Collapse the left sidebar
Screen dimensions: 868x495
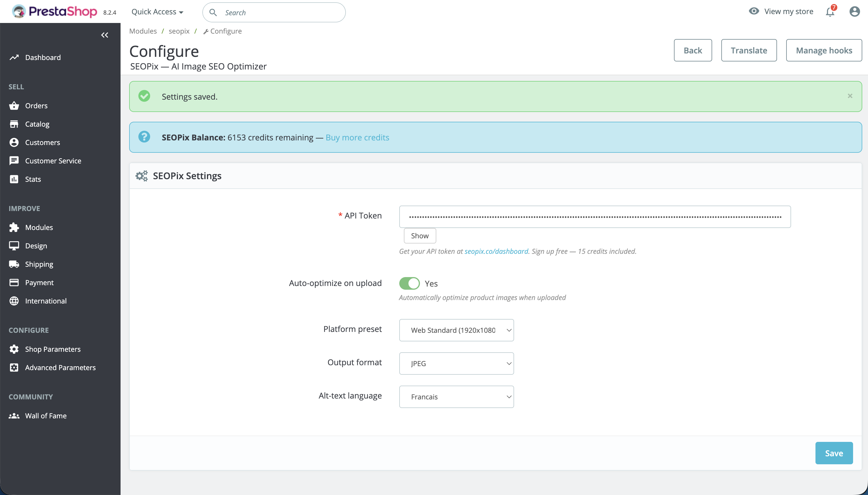104,35
